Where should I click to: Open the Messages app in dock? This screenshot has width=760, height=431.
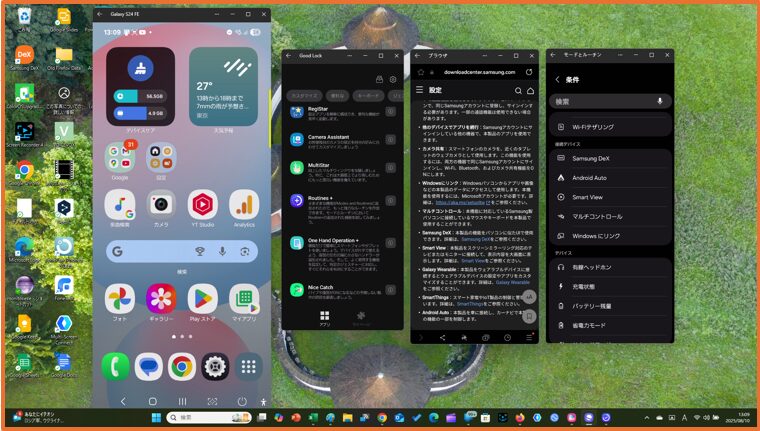(149, 367)
